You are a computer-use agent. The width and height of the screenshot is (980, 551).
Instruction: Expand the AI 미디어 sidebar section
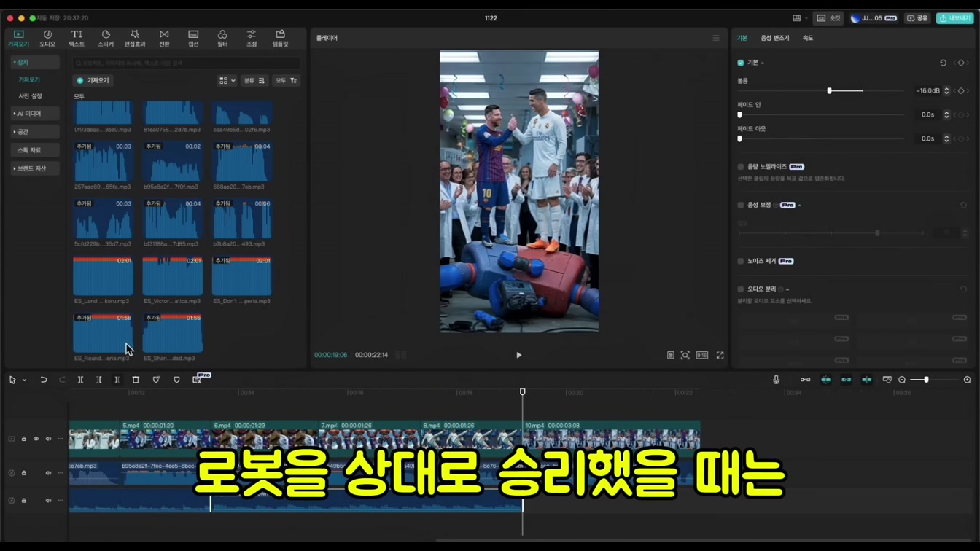click(34, 114)
